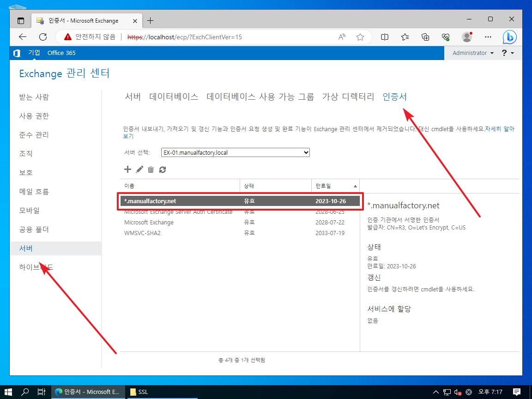Open browser essentials heart icon

point(446,37)
